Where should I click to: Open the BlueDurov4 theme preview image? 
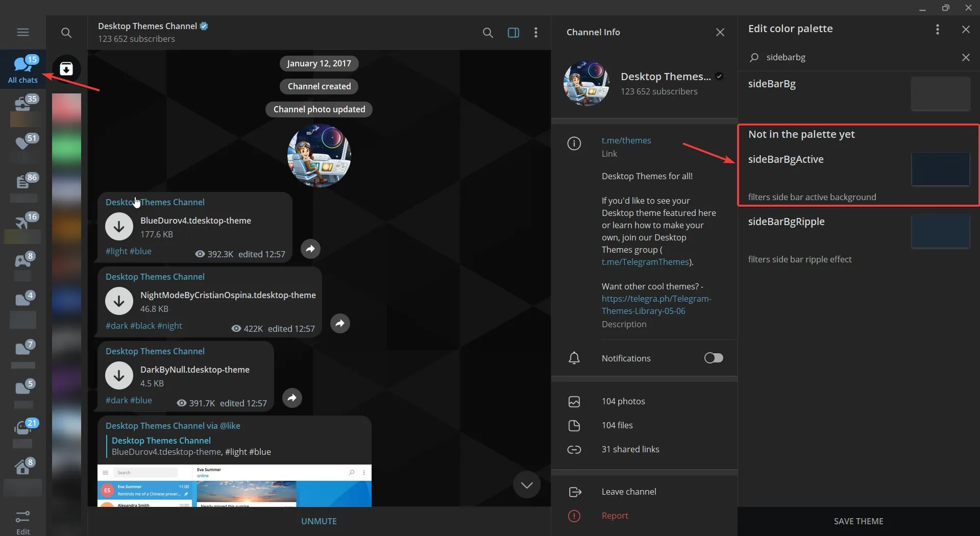click(234, 485)
